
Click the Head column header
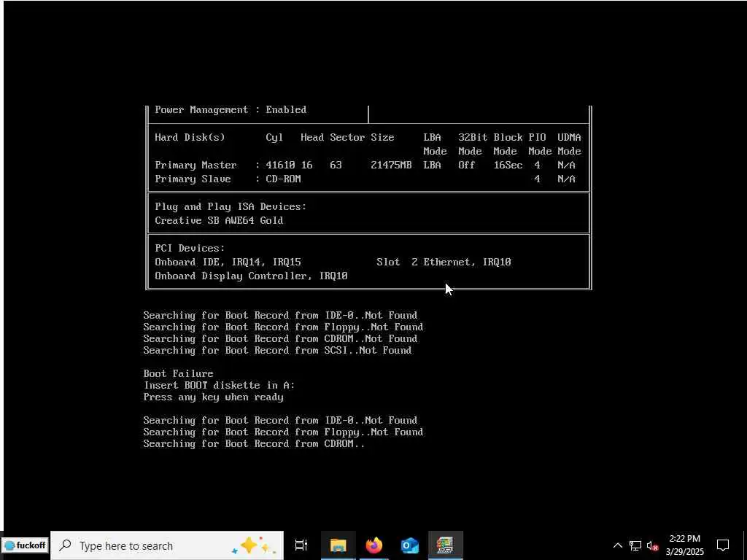(x=312, y=138)
